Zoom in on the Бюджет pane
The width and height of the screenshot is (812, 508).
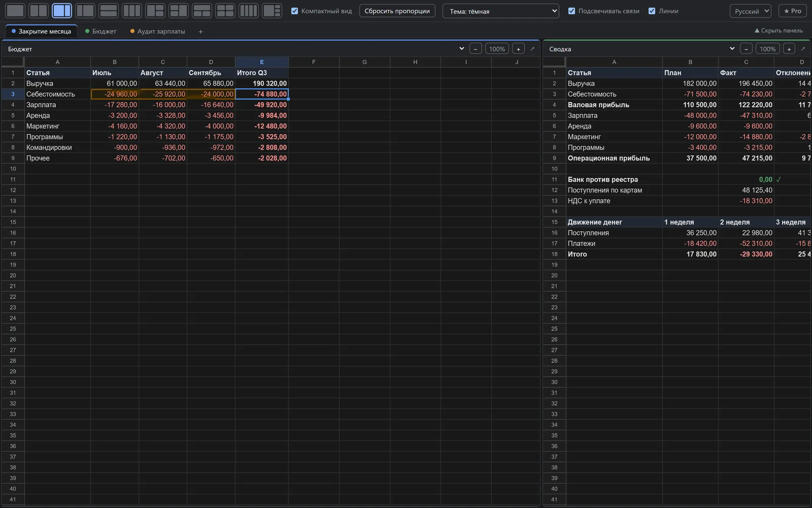(x=518, y=49)
